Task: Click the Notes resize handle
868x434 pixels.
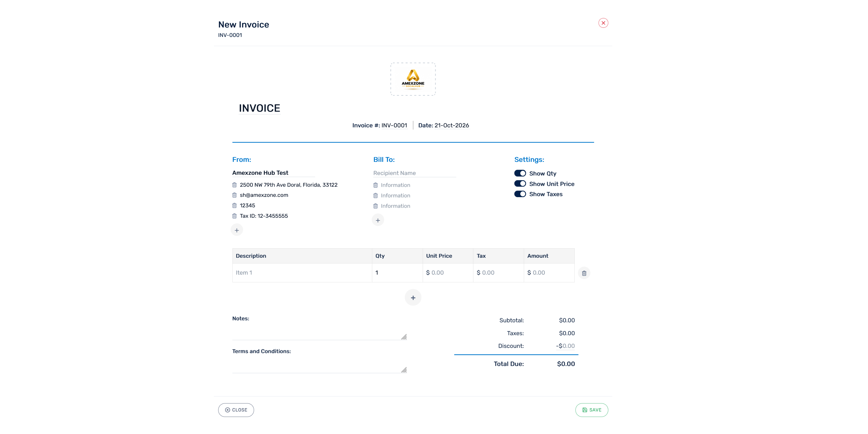Action: [x=404, y=337]
